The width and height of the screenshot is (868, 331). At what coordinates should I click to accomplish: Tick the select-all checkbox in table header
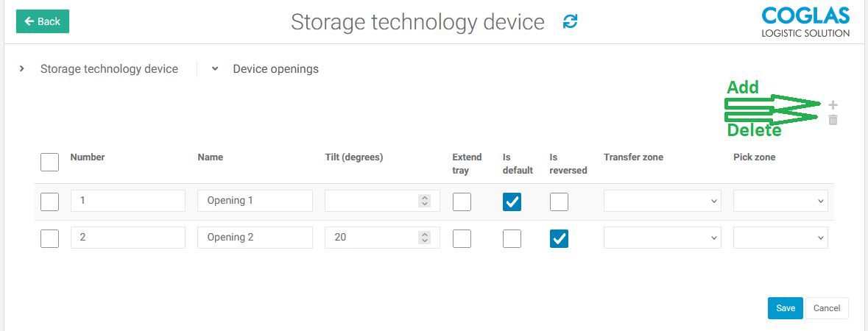pyautogui.click(x=49, y=162)
